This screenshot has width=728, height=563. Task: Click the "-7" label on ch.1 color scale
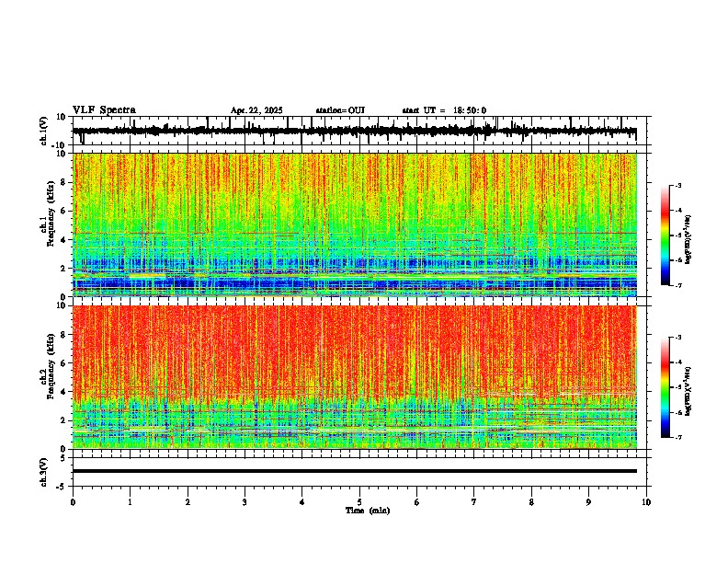[678, 285]
